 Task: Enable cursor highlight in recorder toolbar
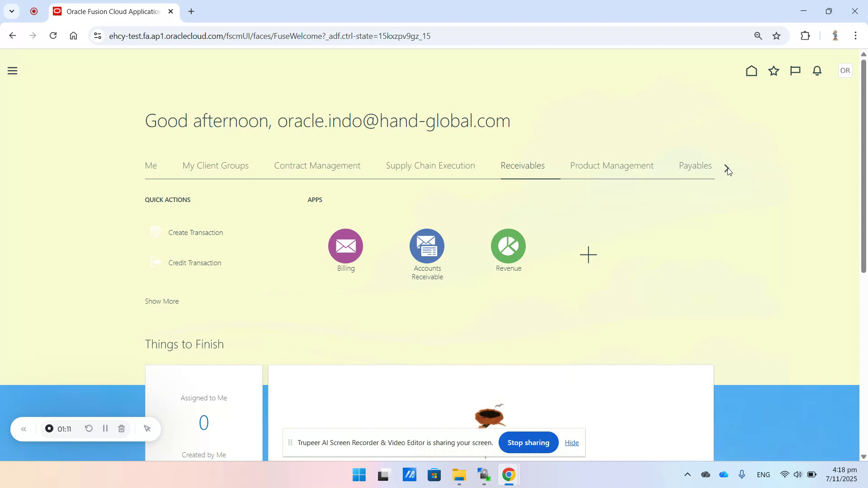click(147, 428)
